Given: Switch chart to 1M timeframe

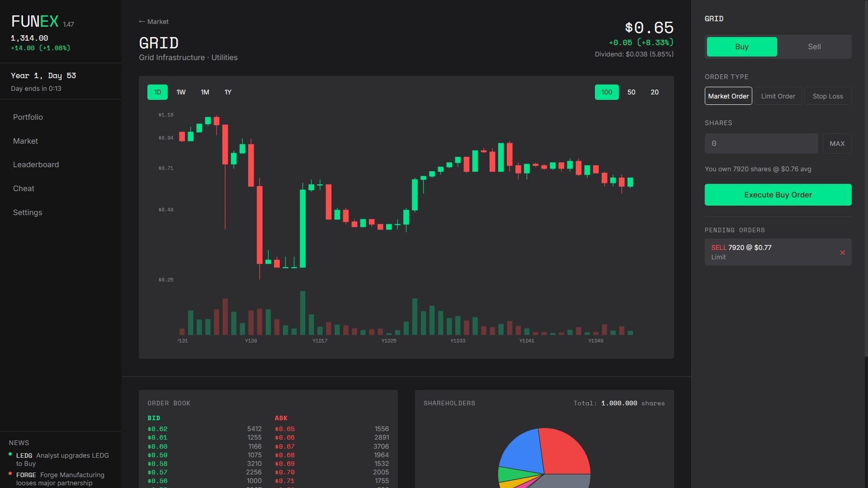Looking at the screenshot, I should tap(205, 92).
